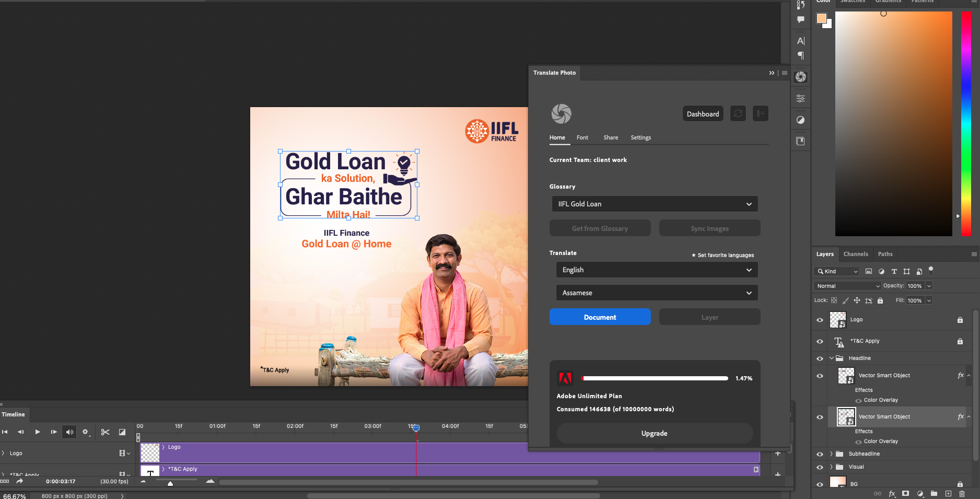The height and width of the screenshot is (499, 980).
Task: Collapse the Headline layer group
Action: pos(832,358)
